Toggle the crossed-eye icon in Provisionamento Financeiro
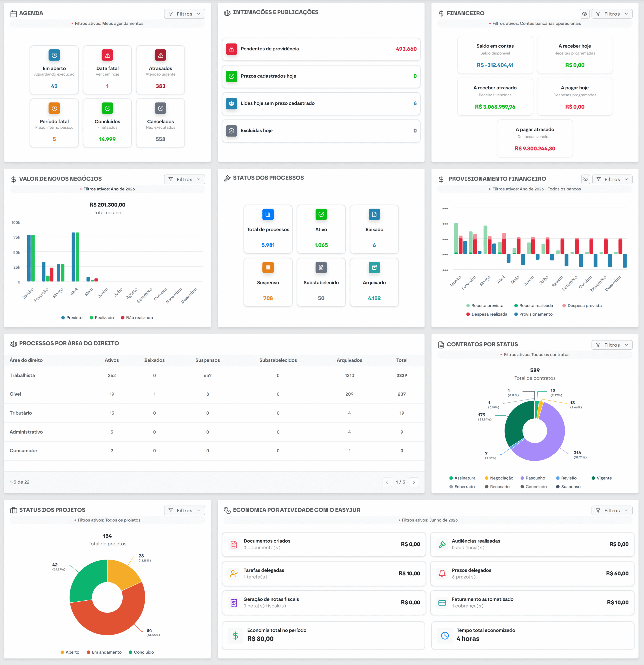Image resolution: width=644 pixels, height=665 pixels. (585, 179)
